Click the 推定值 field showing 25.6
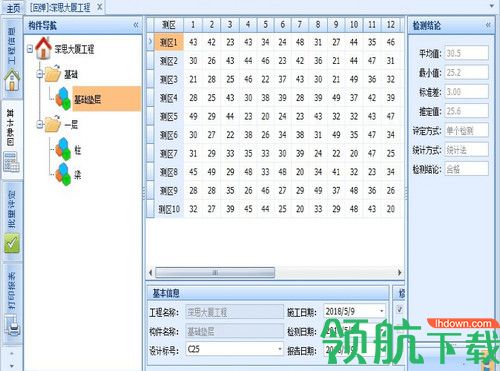The image size is (500, 371). click(467, 111)
